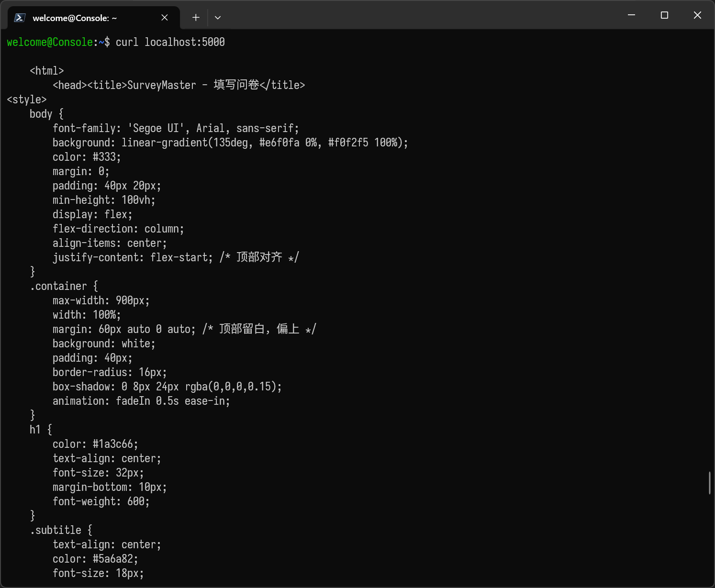Click the terminal profile icon in the tab
Screen dimensions: 715x588
pyautogui.click(x=20, y=18)
